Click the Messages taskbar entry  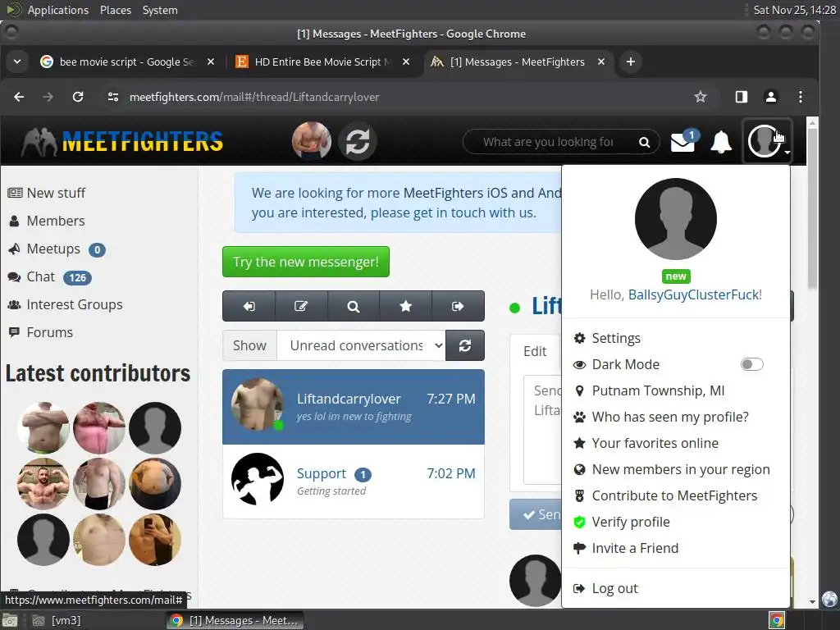[235, 620]
